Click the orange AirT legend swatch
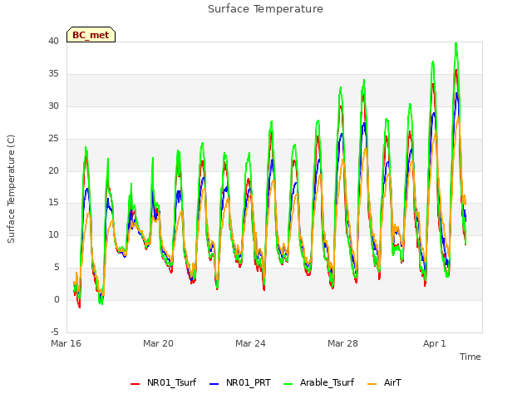Image resolution: width=532 pixels, height=399 pixels. (x=372, y=384)
